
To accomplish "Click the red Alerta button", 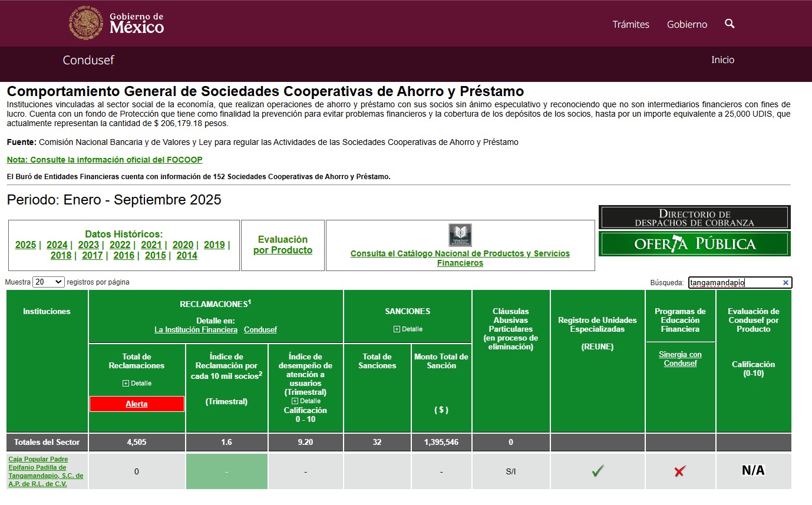I will point(137,404).
